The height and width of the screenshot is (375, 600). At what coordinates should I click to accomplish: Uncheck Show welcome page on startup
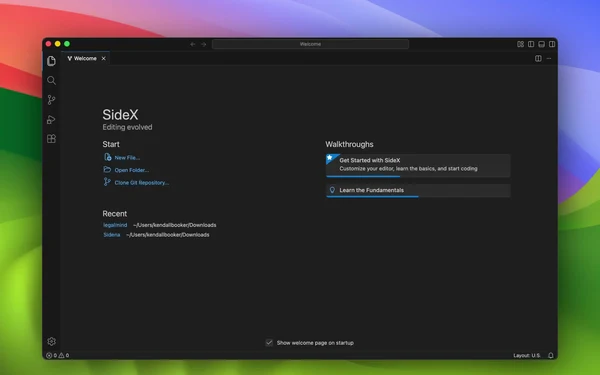269,342
